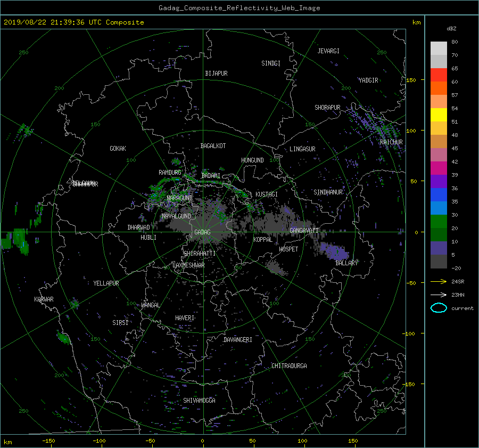Click the RAICHUR city label
479x448 pixels.
[391, 142]
